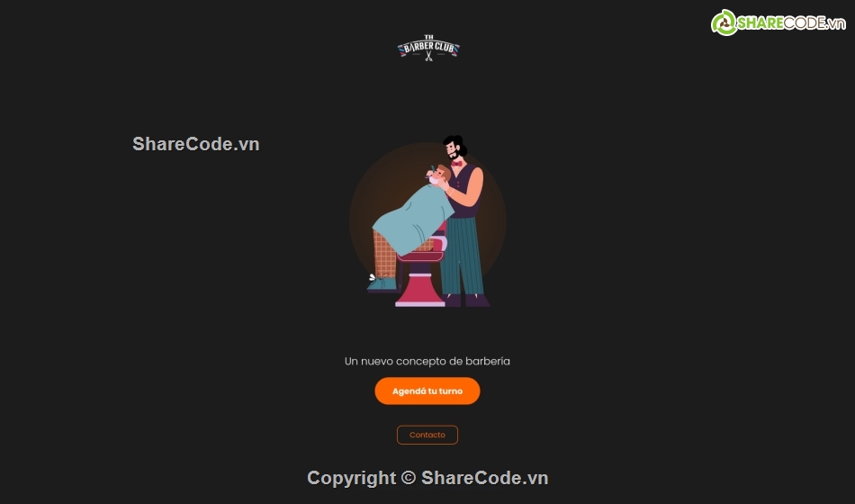Click the customer's checkered trouser leg
The width and height of the screenshot is (855, 504).
tap(385, 254)
